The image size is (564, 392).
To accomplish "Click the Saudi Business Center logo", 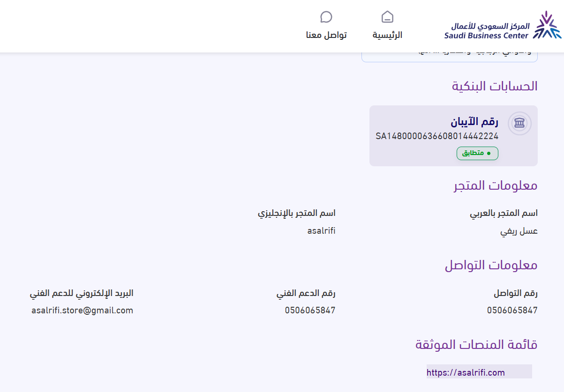I will click(502, 25).
